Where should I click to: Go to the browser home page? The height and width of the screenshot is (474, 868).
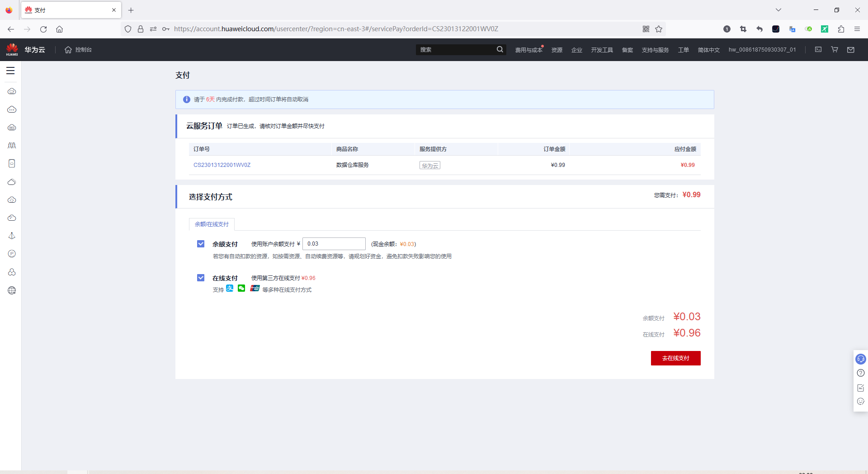(59, 29)
